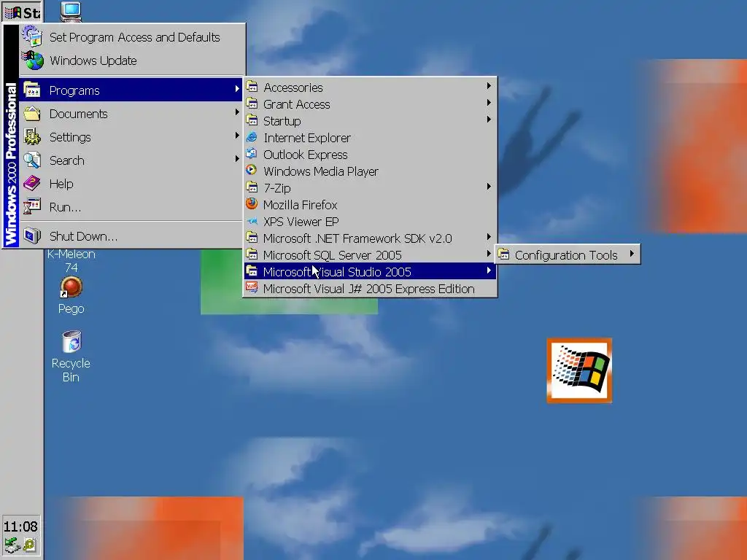Open Microsoft .NET Framework SDK v2.0 group
The height and width of the screenshot is (560, 747).
[370, 238]
